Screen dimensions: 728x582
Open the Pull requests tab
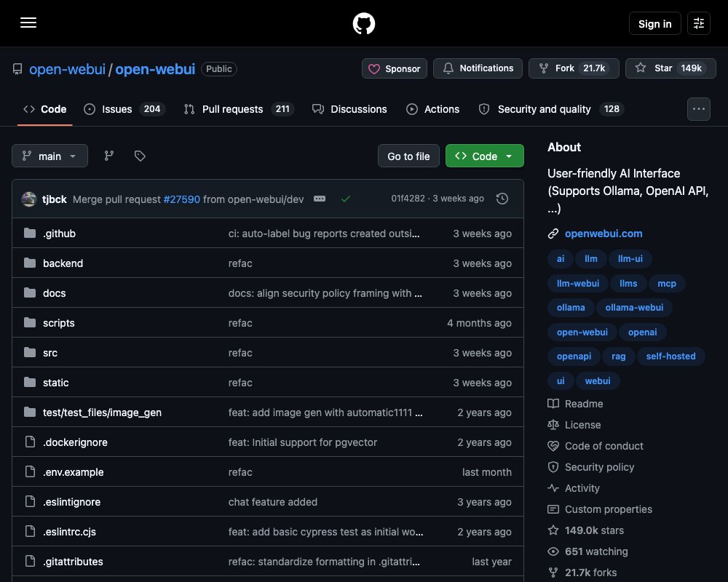point(239,109)
